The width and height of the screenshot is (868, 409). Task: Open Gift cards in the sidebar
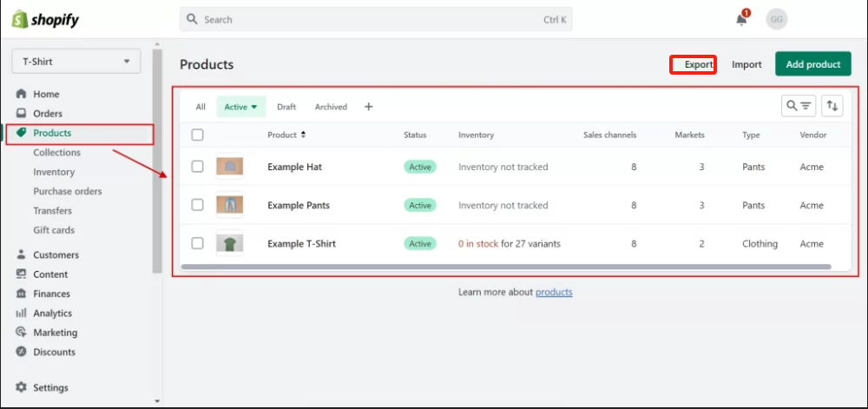(54, 230)
